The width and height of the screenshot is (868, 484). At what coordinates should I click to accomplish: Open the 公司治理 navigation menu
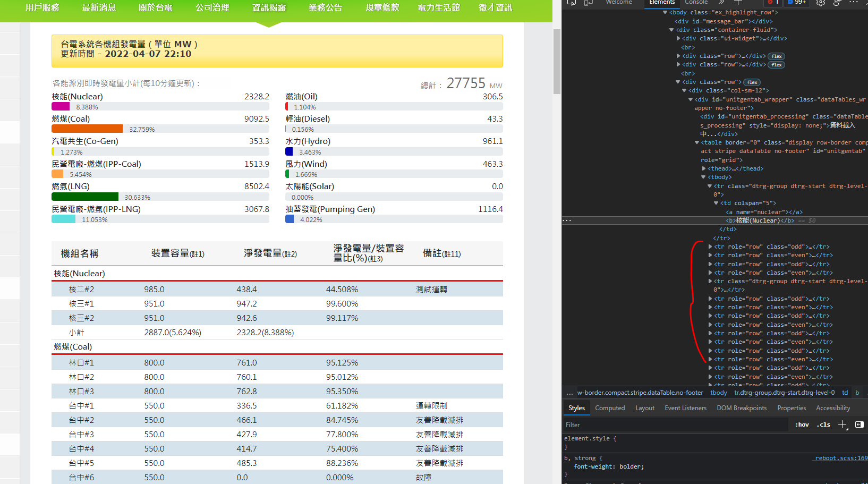212,7
